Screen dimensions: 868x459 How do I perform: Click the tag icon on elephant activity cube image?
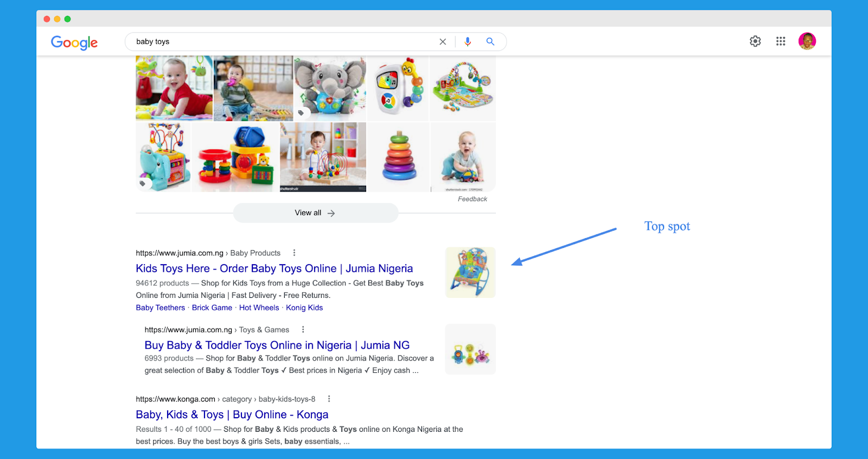pos(143,183)
